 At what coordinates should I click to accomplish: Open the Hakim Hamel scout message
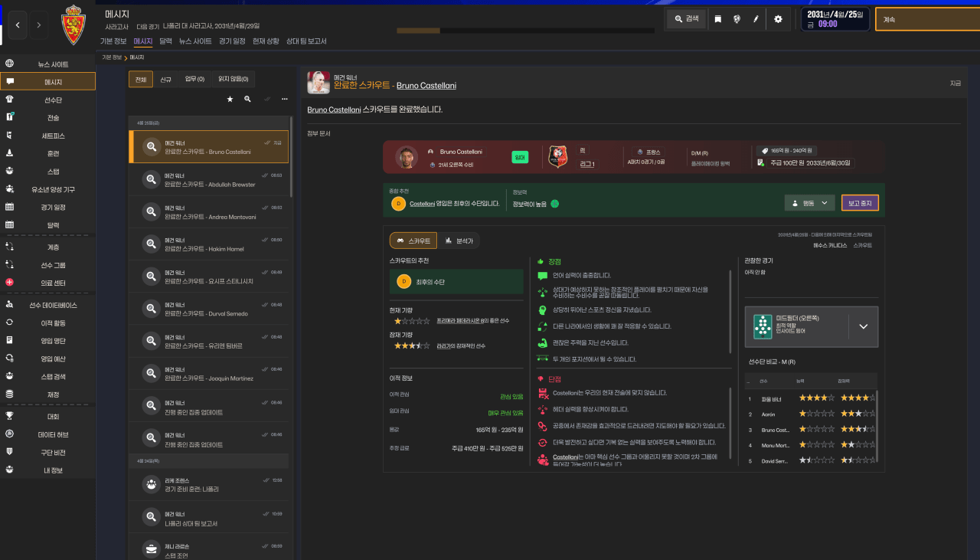208,244
